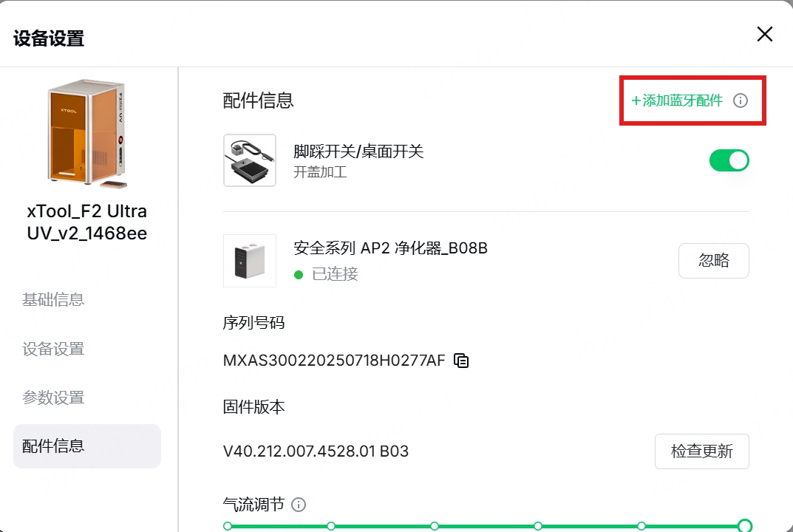Click the 脚踩开关 accessory thumbnail image
Screen dimensions: 793x532
tap(250, 160)
